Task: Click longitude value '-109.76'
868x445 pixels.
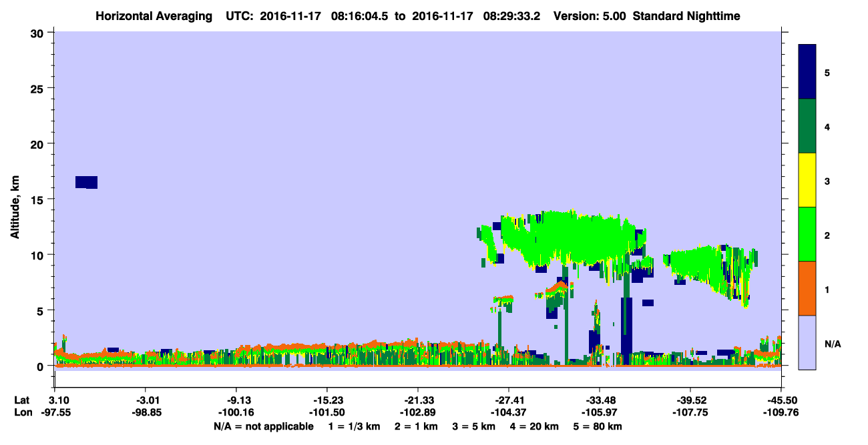Action: [x=780, y=412]
